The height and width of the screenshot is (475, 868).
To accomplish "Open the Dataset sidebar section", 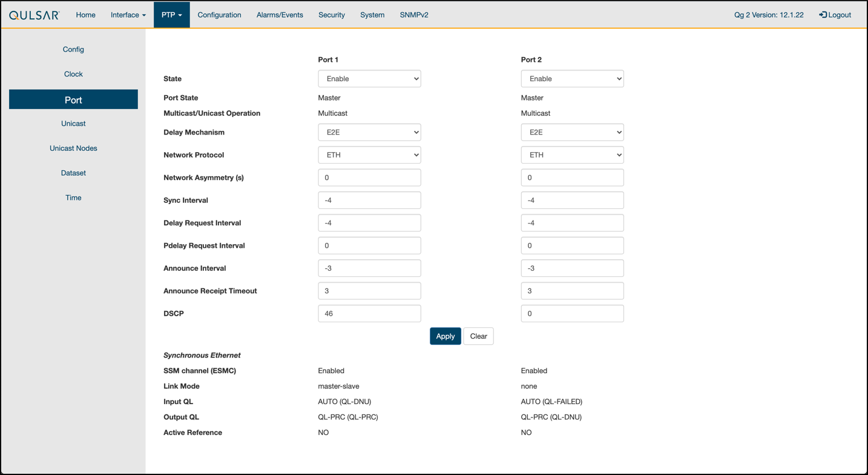I will (x=73, y=173).
